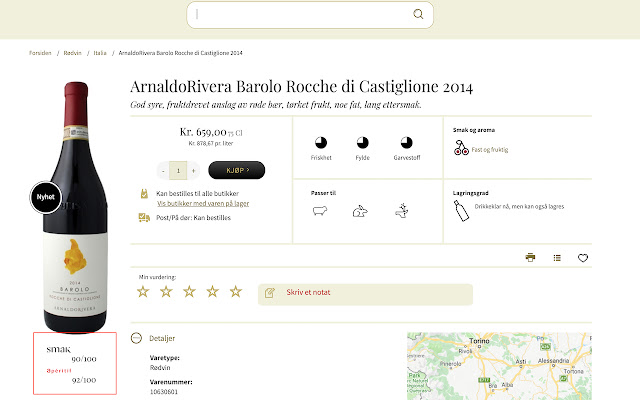This screenshot has width=640, height=400.
Task: Click Skriv et notat field
Action: coord(365,294)
